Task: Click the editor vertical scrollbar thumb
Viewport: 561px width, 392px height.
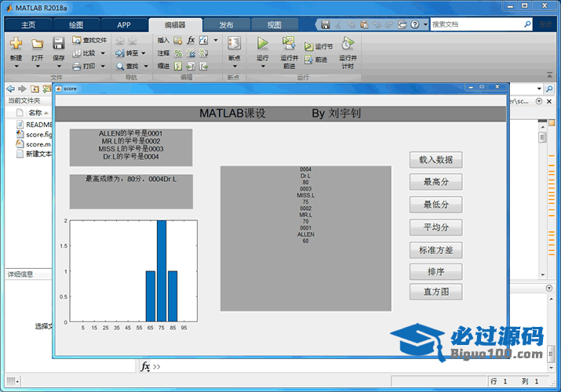Action: coord(543,137)
